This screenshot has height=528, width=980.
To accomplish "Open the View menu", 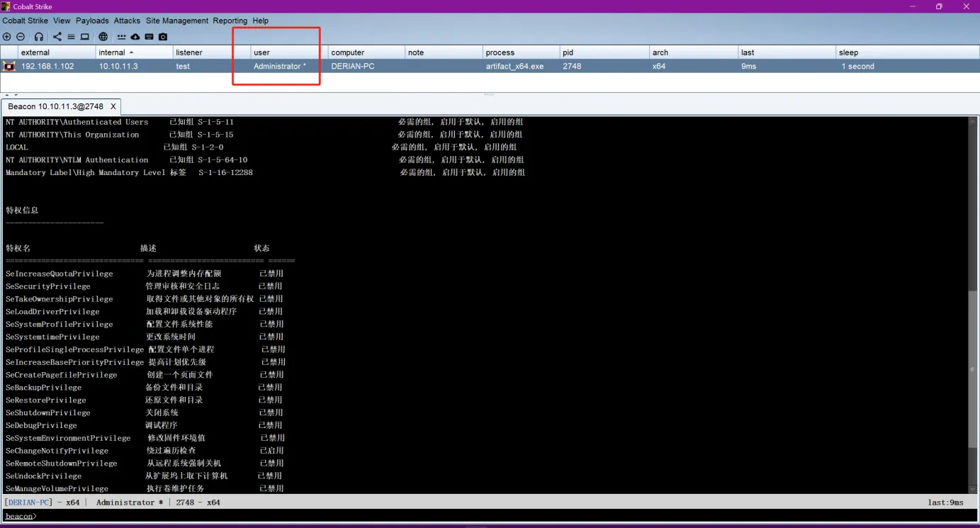I will click(62, 21).
